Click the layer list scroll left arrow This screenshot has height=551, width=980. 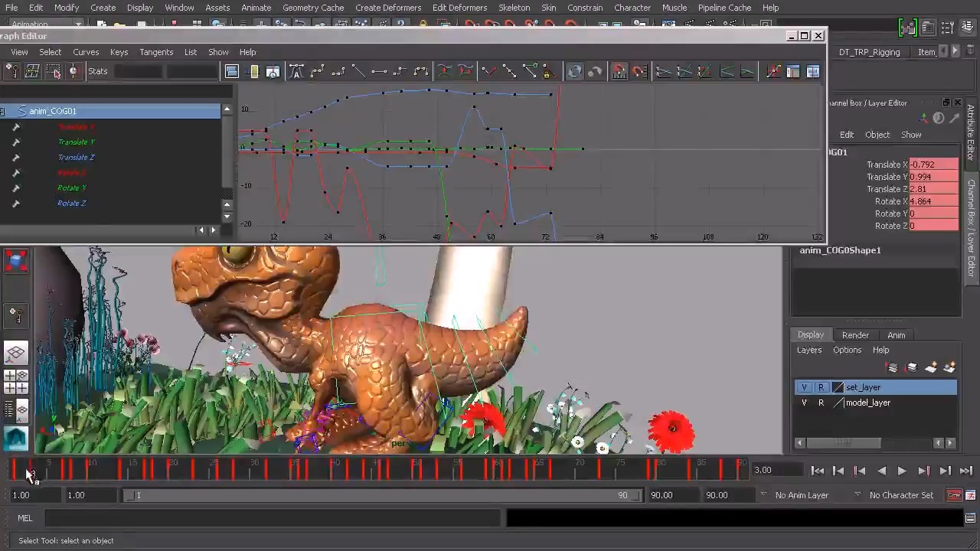click(x=800, y=442)
